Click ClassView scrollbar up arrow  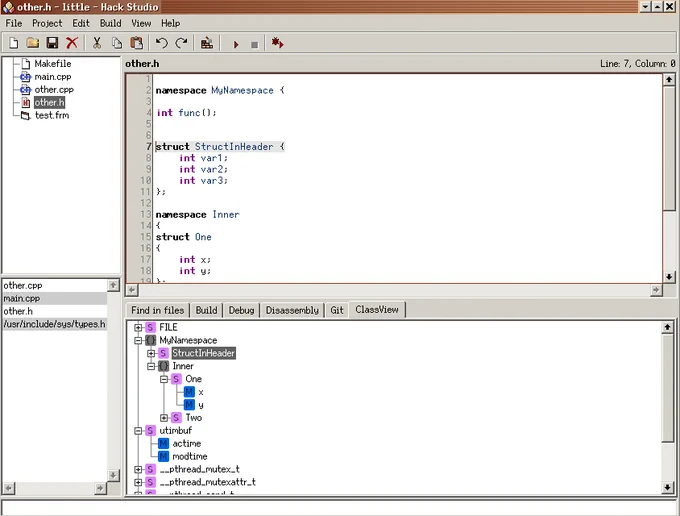click(667, 327)
